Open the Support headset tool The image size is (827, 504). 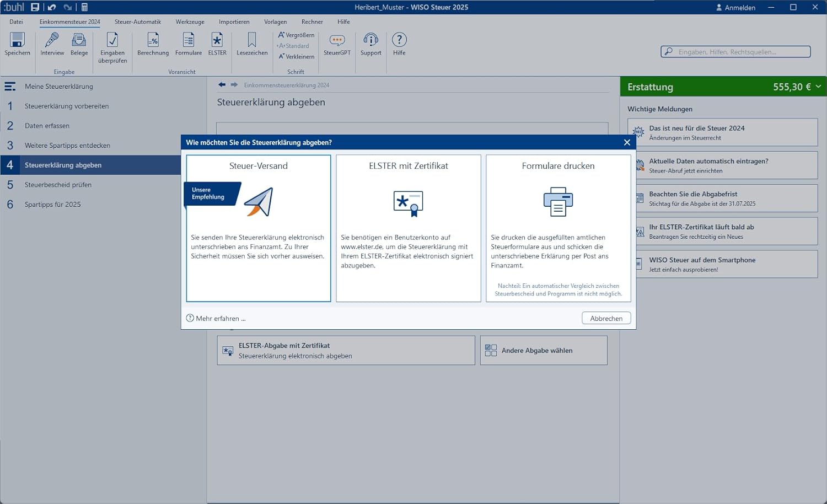(x=371, y=44)
